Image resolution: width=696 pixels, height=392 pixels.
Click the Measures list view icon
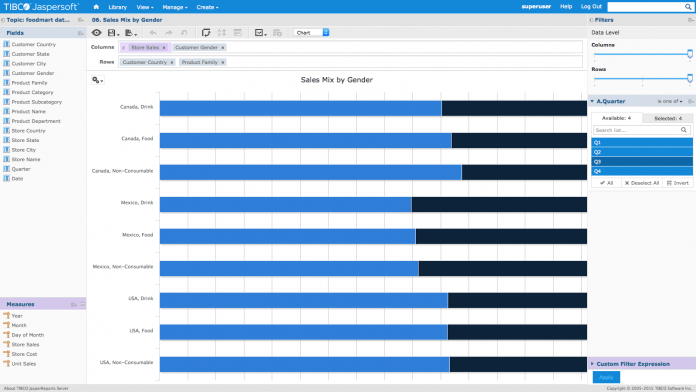[83, 305]
